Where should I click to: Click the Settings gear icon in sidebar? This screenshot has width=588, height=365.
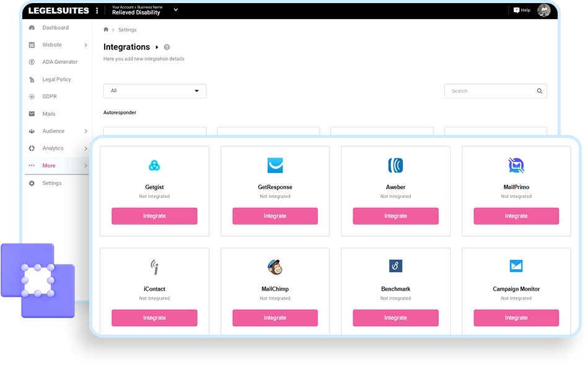tap(32, 183)
